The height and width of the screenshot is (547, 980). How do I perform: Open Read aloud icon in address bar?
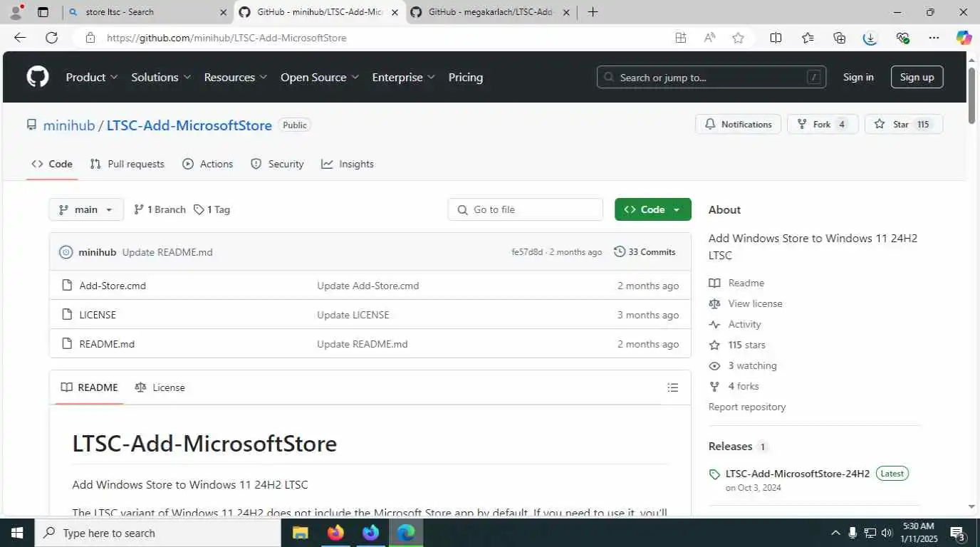(x=709, y=38)
